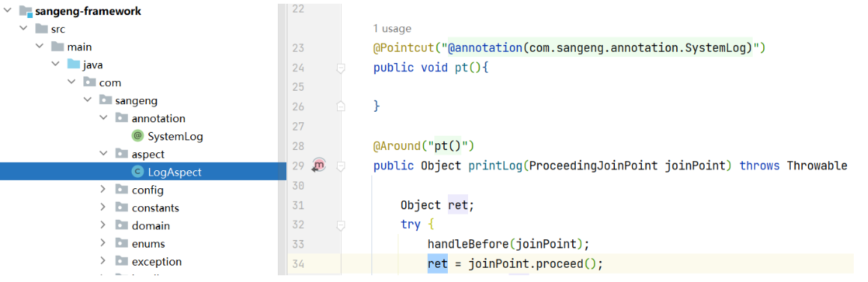Click the aspect package folder icon

point(122,154)
